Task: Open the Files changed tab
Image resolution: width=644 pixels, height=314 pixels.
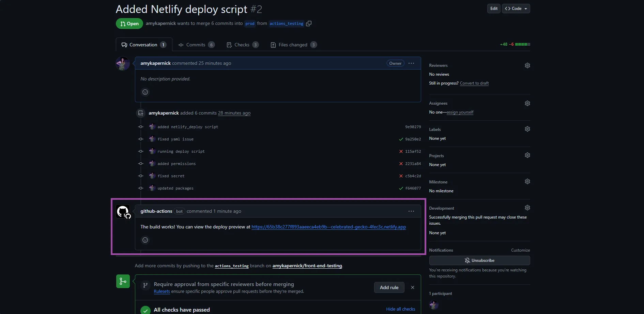Action: 293,45
